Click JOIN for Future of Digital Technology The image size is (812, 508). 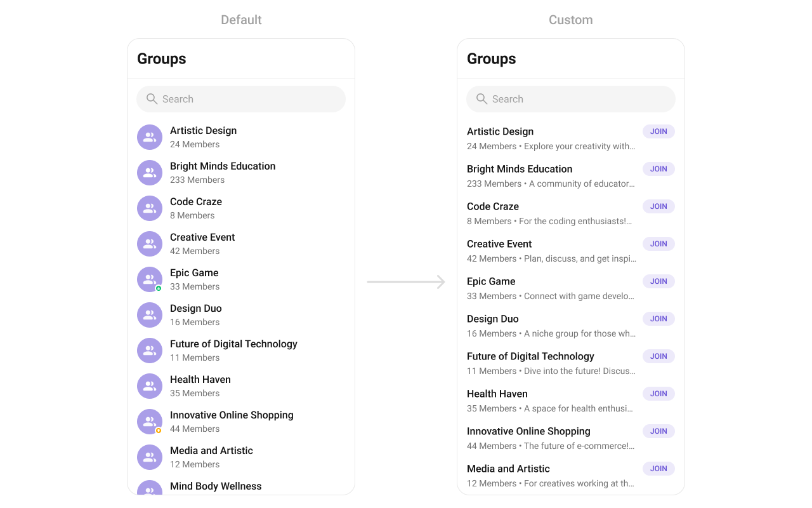coord(658,356)
